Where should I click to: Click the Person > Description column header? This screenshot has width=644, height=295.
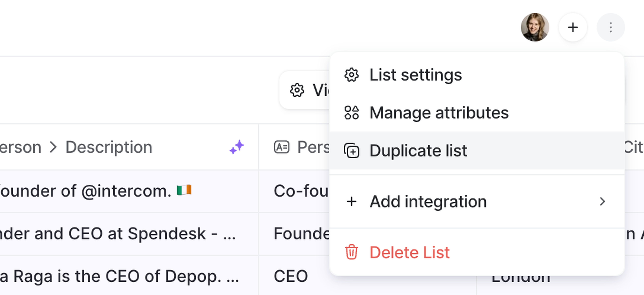click(100, 147)
